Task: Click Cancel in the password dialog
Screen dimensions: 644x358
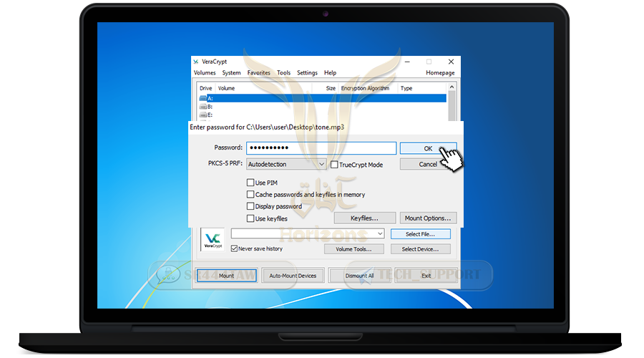Action: 428,164
